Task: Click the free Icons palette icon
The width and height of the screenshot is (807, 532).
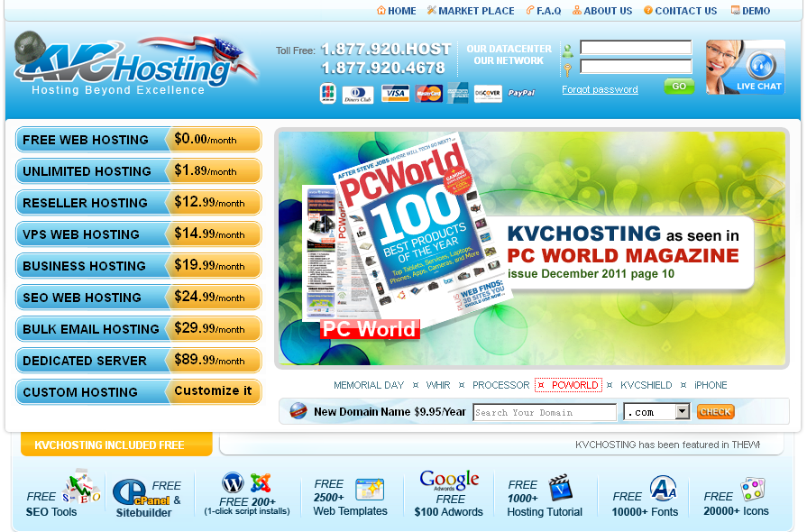Action: (x=753, y=489)
